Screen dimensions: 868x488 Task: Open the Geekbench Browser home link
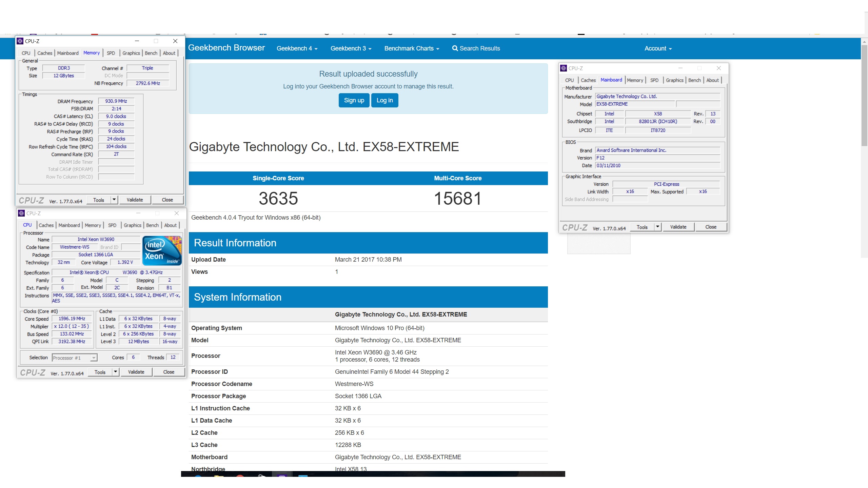226,48
